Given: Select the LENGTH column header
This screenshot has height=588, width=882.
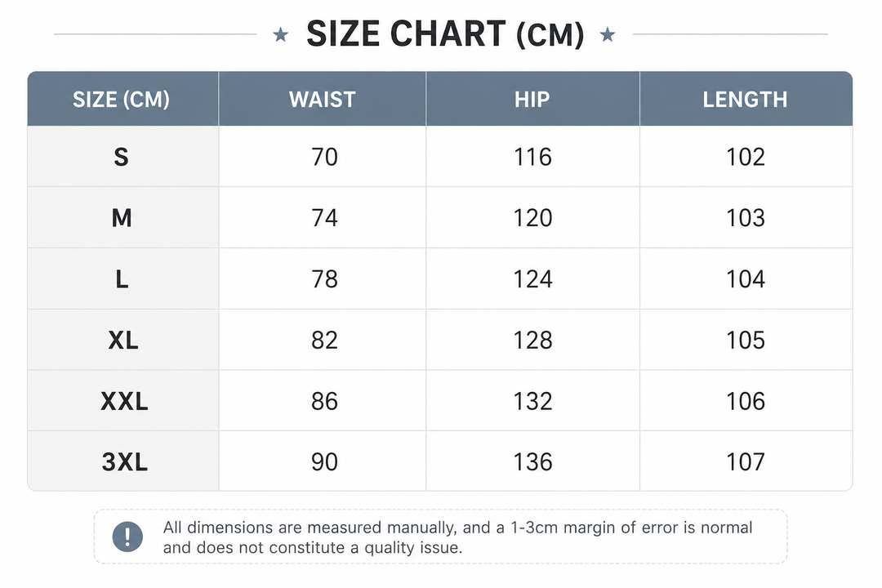Looking at the screenshot, I should coord(746,99).
